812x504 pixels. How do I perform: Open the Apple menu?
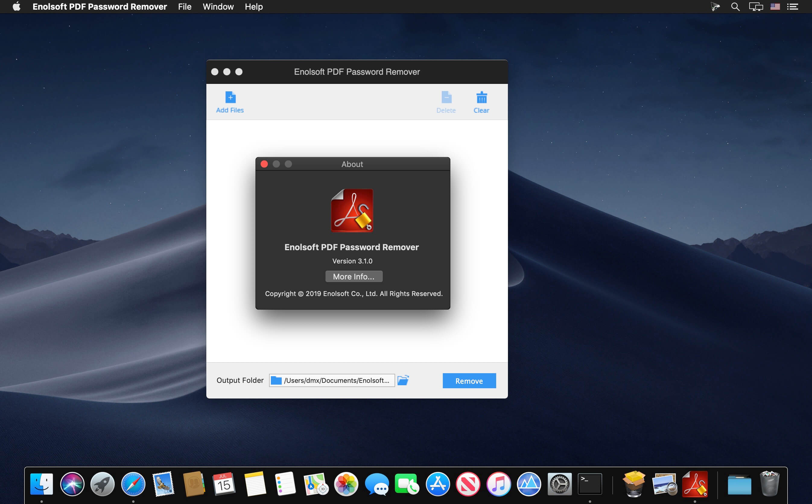coord(16,7)
